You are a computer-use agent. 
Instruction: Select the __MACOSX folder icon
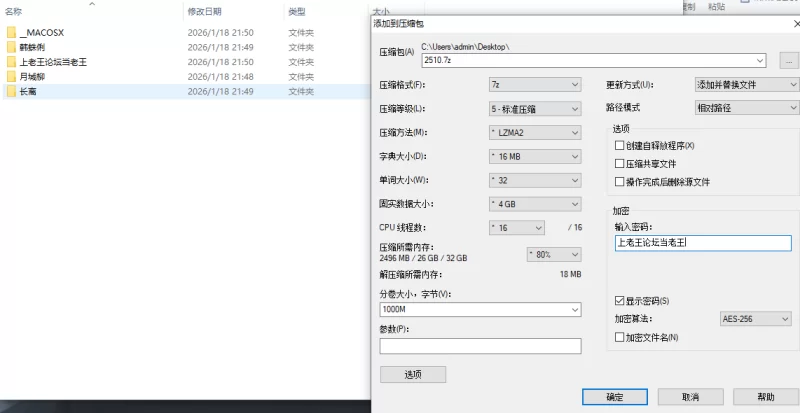(x=11, y=33)
